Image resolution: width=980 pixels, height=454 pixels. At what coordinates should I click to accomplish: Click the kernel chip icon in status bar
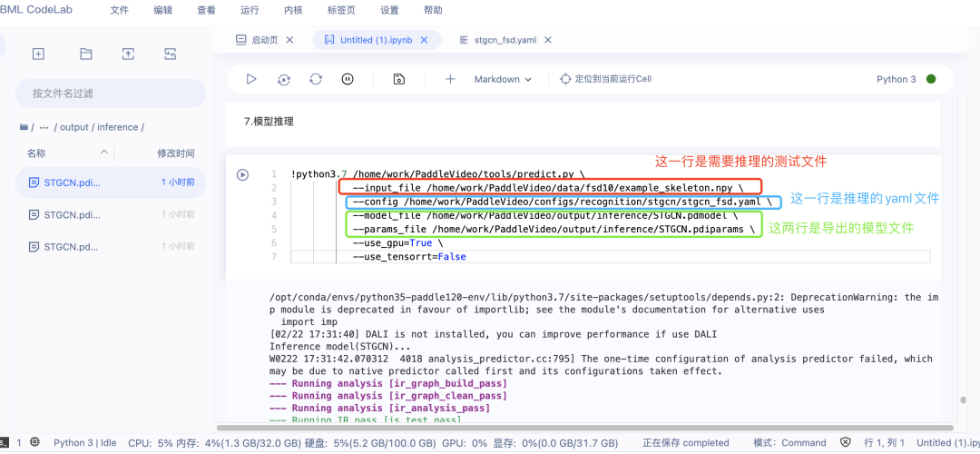[35, 442]
